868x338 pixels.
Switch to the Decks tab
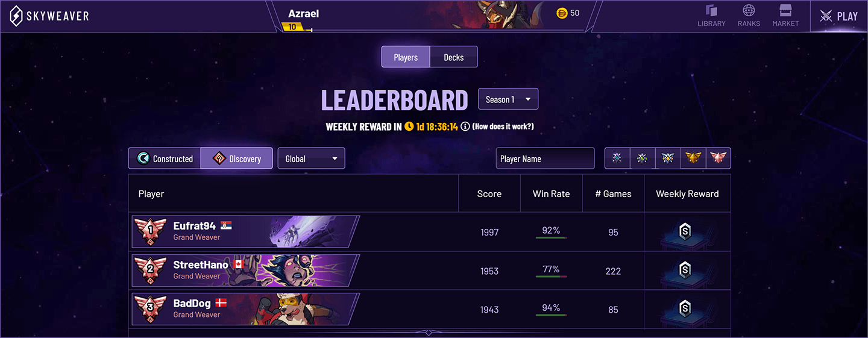tap(454, 57)
